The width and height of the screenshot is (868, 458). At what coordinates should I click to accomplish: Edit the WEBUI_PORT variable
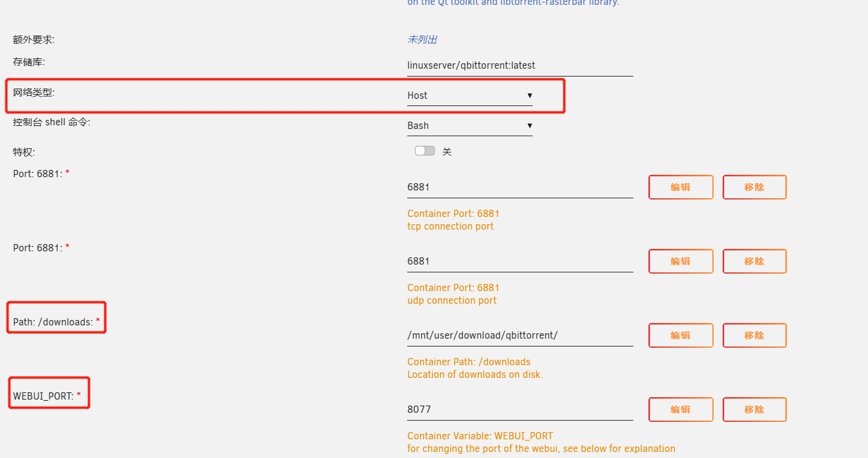click(680, 409)
